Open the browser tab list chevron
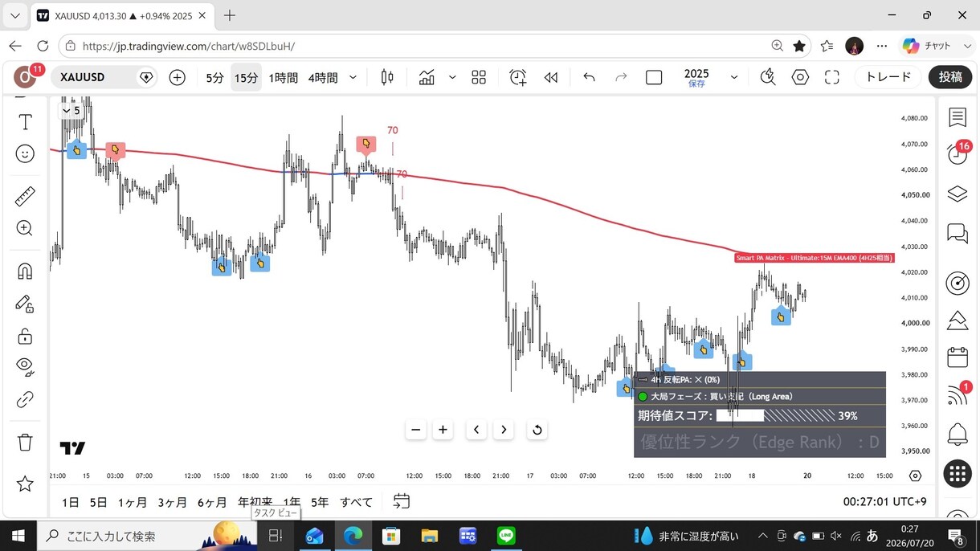 pyautogui.click(x=14, y=15)
